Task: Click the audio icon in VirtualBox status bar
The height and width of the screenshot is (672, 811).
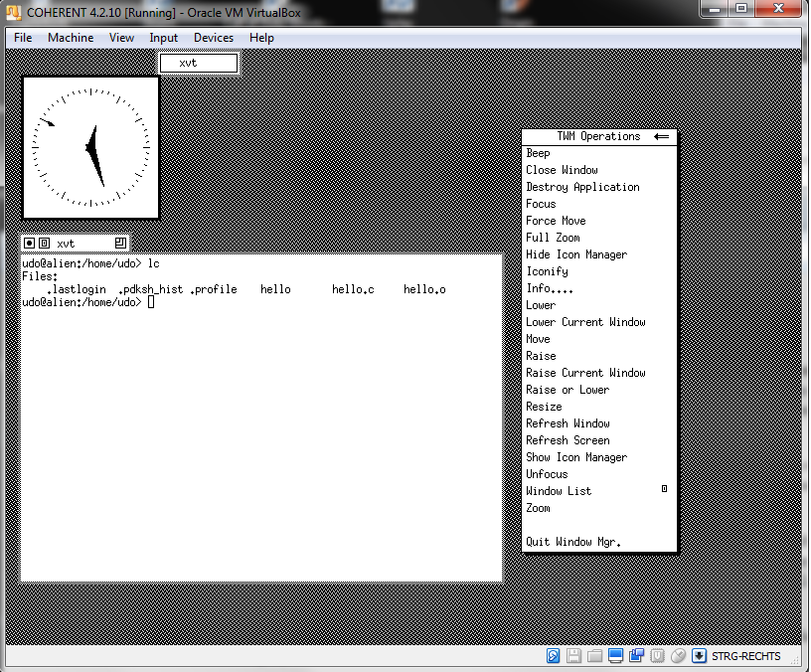Action: pos(553,656)
